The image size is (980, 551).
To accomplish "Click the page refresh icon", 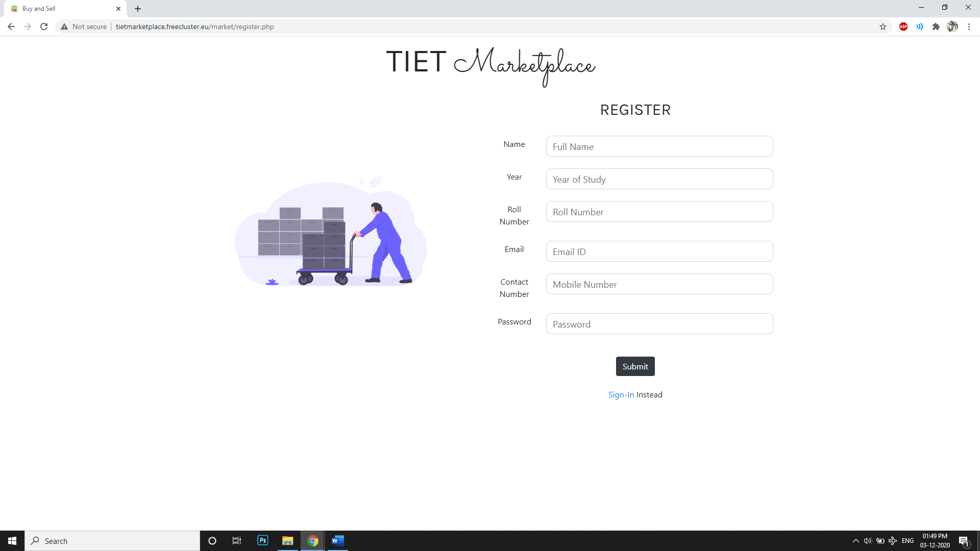I will (x=44, y=26).
